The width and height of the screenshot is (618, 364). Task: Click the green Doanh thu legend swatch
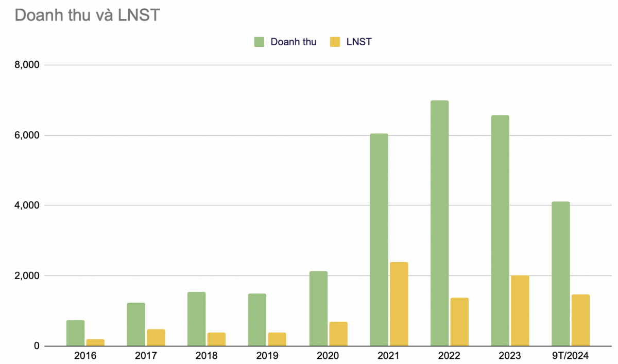coord(259,42)
